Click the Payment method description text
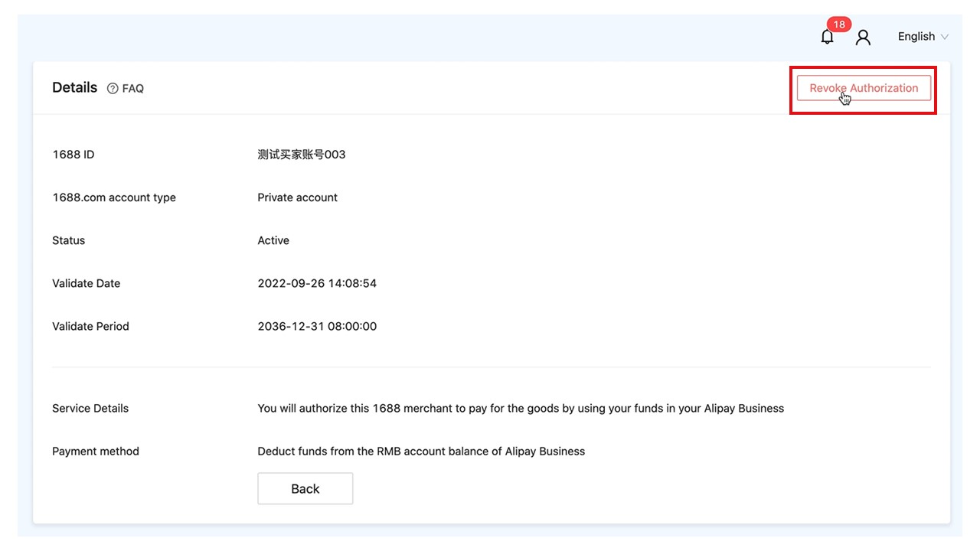 [x=421, y=452]
